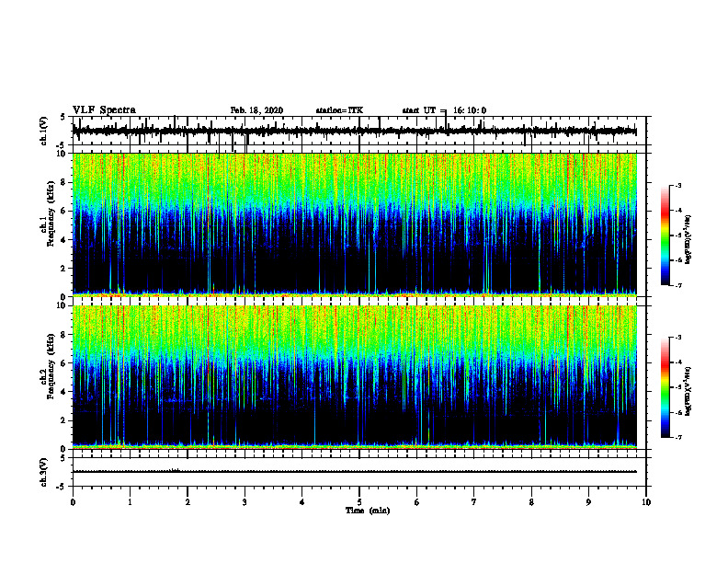
Task: Click the ch.2 frequency axis "2" tick label
Action: click(x=64, y=420)
